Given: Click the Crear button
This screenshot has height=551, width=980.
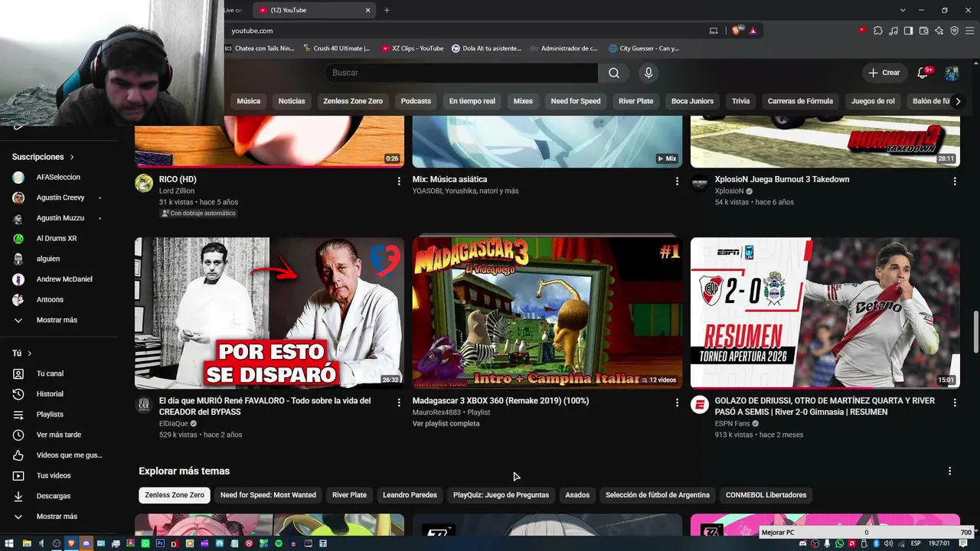Looking at the screenshot, I should [884, 73].
